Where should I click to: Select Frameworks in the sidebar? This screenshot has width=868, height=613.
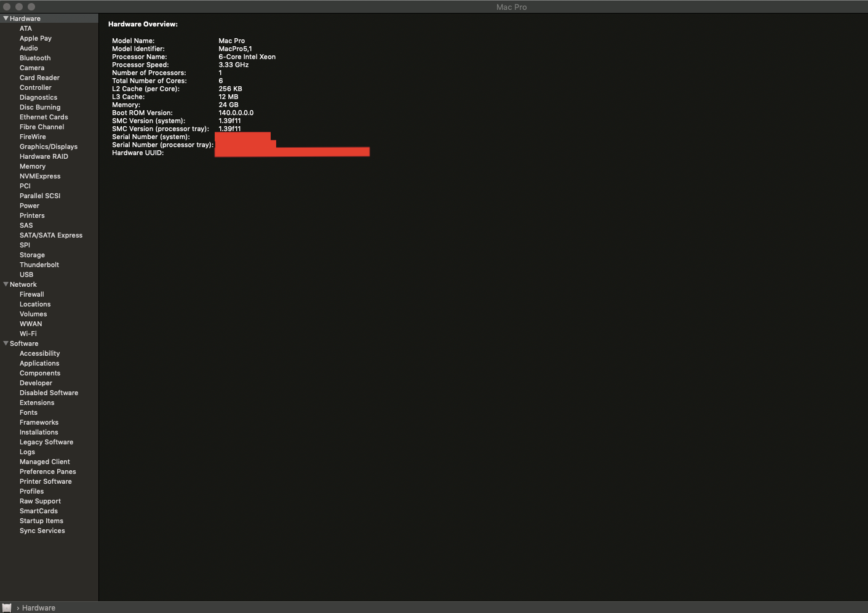click(39, 422)
